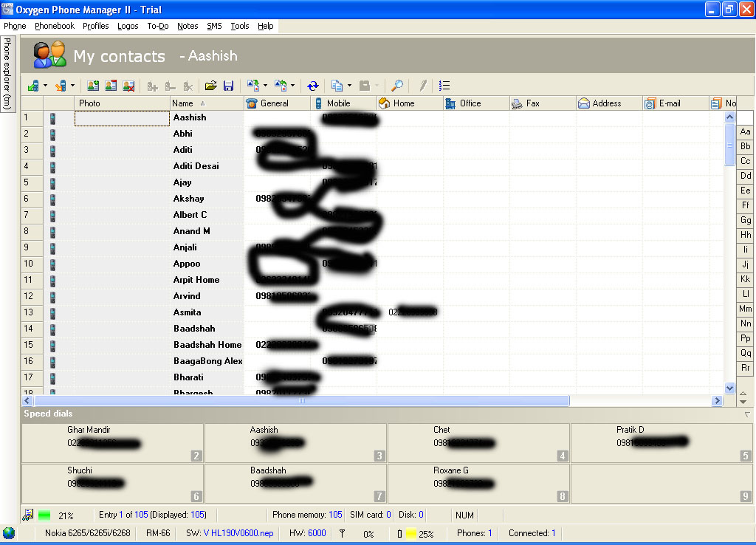Click the edit contact toolbar icon
The width and height of the screenshot is (756, 545).
(x=111, y=86)
